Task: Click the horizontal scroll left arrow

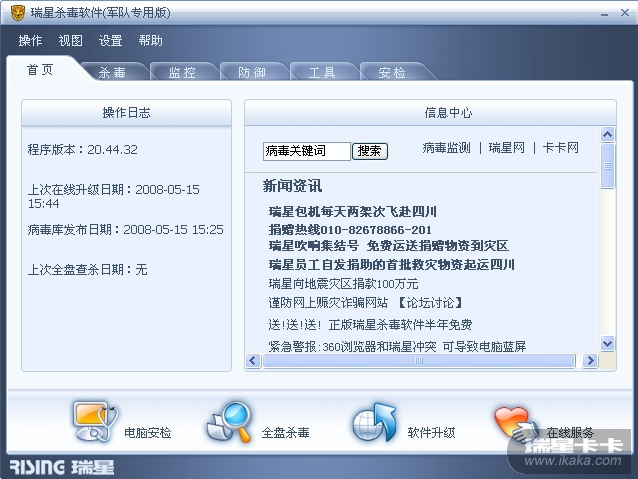Action: pyautogui.click(x=253, y=361)
